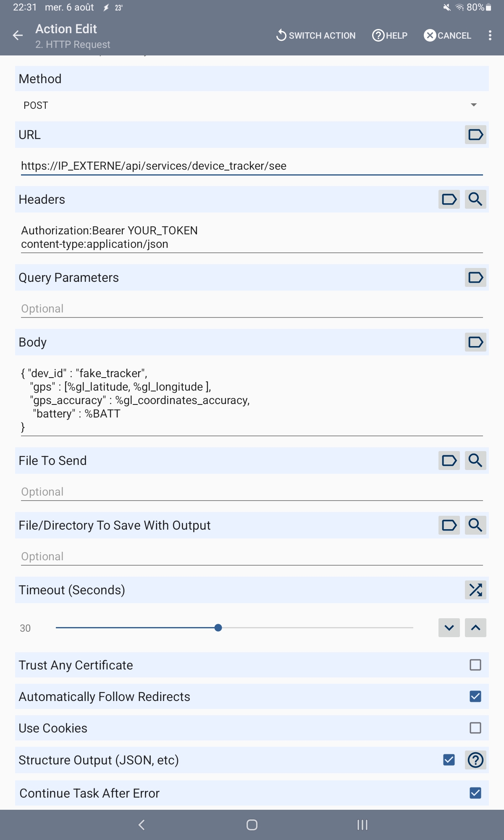Open Structure Output help question icon

pos(475,760)
